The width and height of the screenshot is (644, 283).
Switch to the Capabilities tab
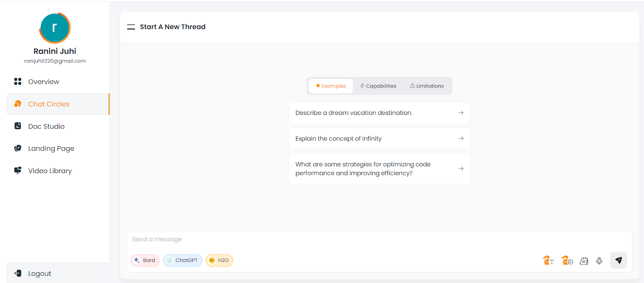378,86
